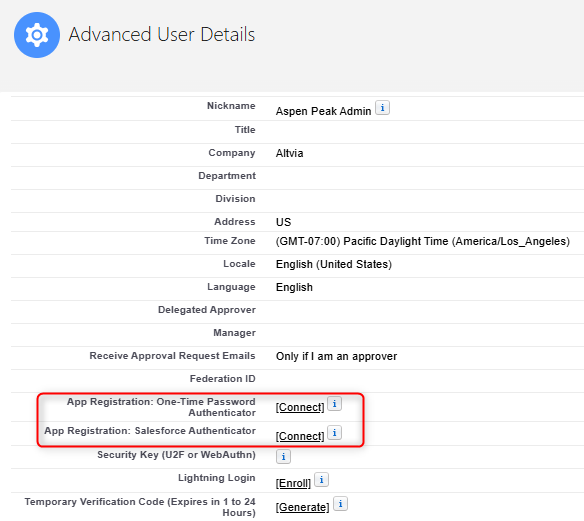
Task: Click the Advanced User Details heading
Action: click(x=162, y=34)
